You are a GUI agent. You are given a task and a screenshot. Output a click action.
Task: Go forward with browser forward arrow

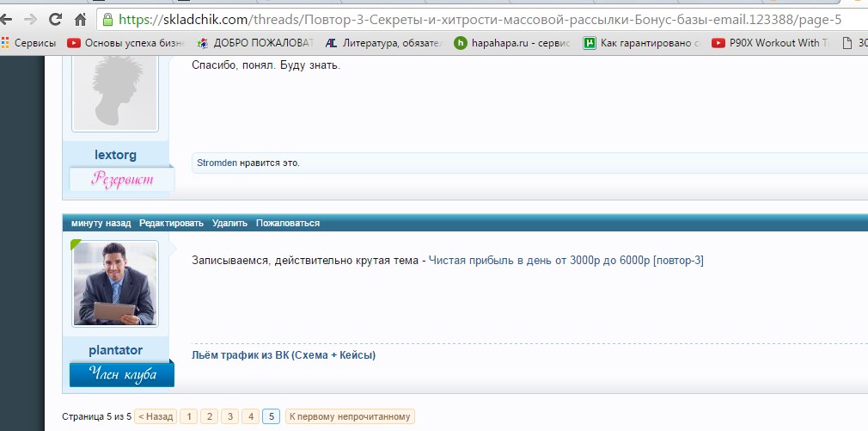point(30,20)
